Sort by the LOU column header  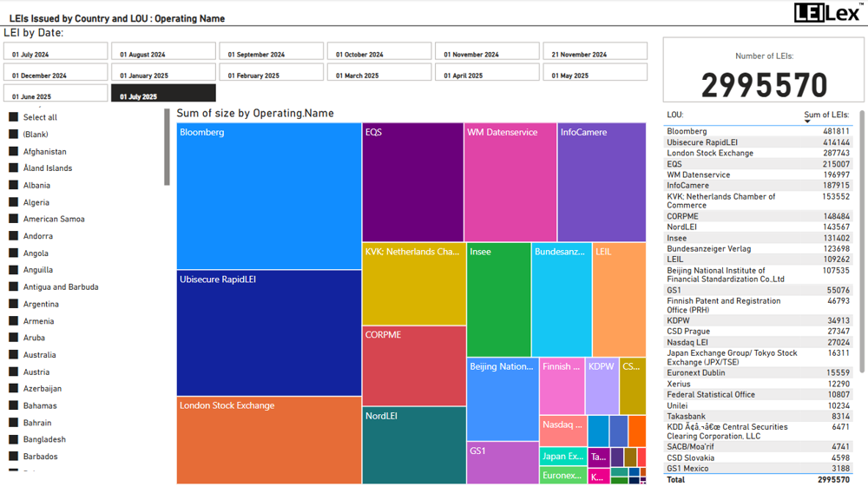[674, 115]
